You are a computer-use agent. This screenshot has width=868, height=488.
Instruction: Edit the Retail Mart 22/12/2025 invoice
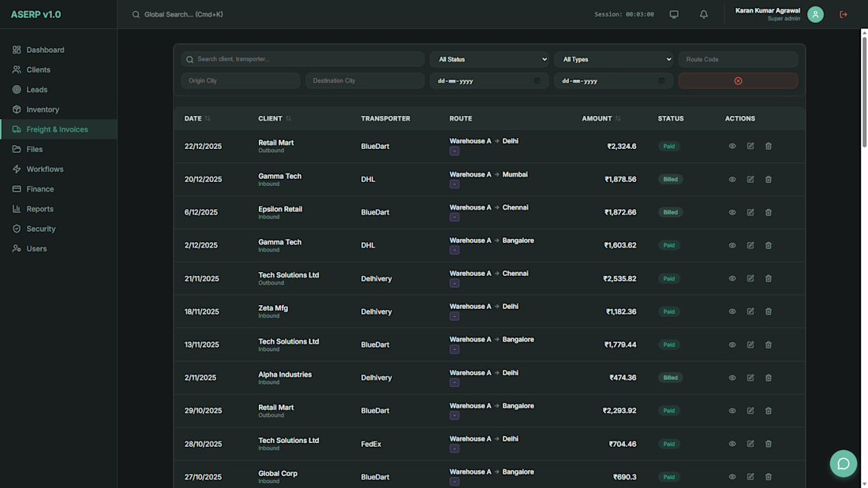(x=750, y=146)
